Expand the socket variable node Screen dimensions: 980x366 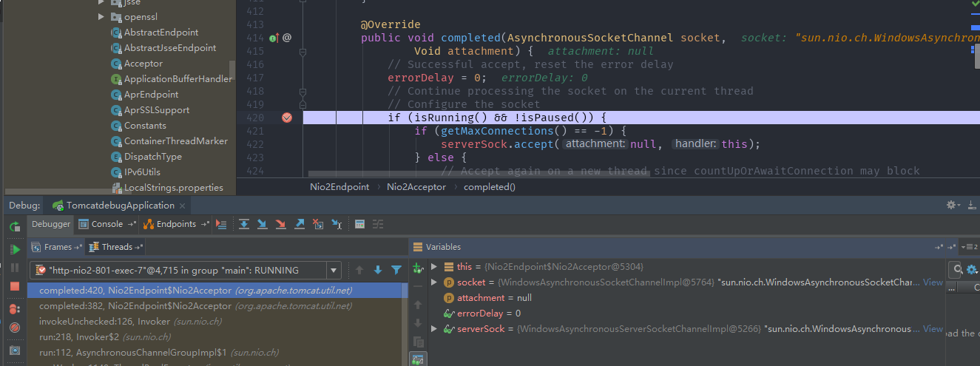[x=434, y=282]
